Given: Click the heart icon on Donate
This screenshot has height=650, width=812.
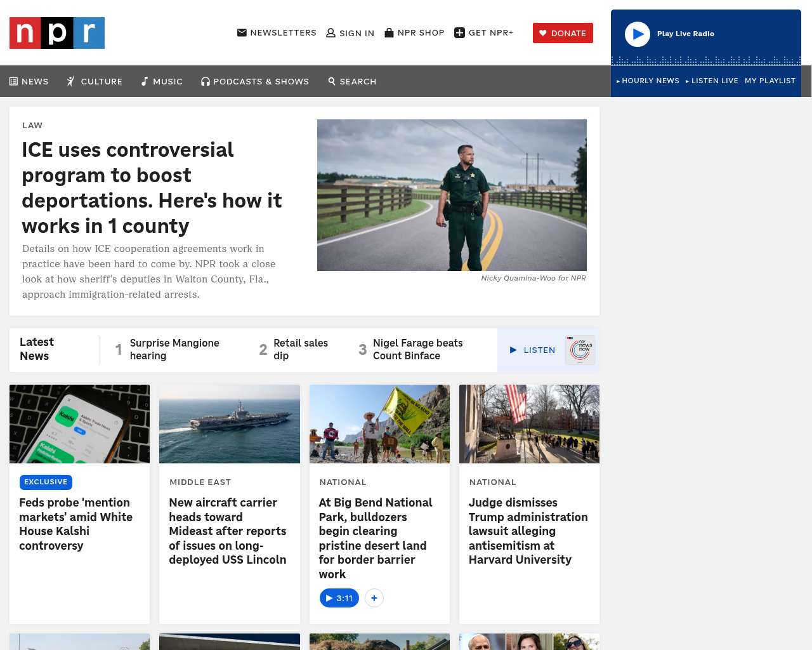Looking at the screenshot, I should [x=543, y=33].
